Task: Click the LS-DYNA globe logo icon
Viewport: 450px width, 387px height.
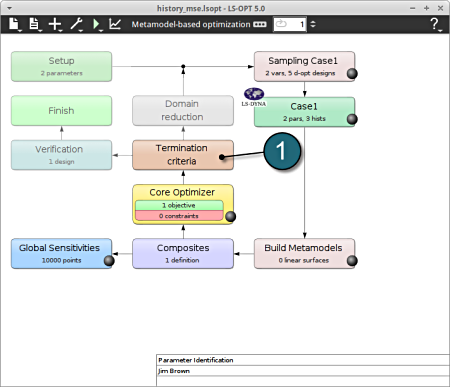Action: tap(254, 97)
